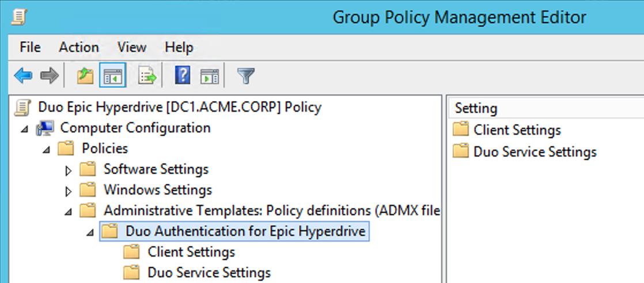Click the Filter funnel toolbar icon
Viewport: 644px width, 283px height.
pyautogui.click(x=246, y=75)
